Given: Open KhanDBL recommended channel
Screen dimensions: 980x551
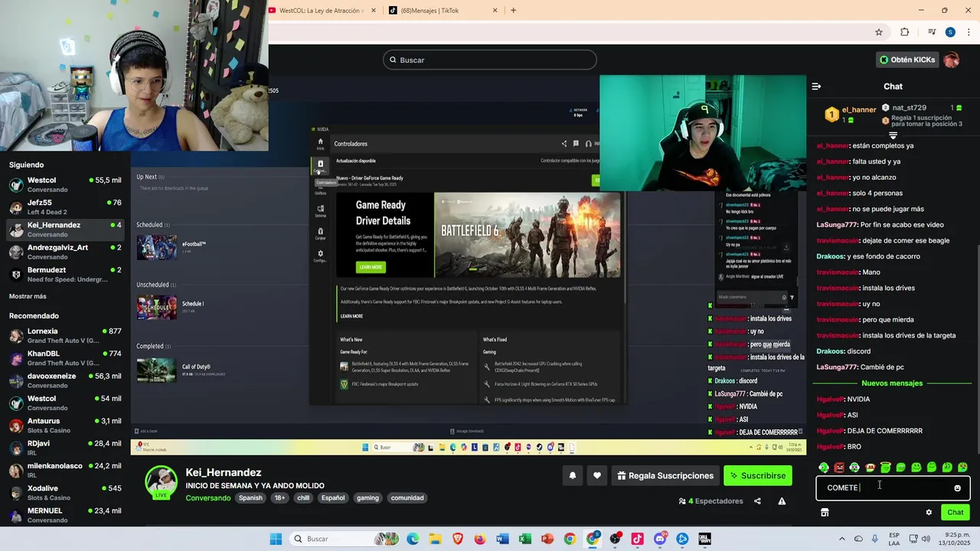Looking at the screenshot, I should [x=65, y=358].
